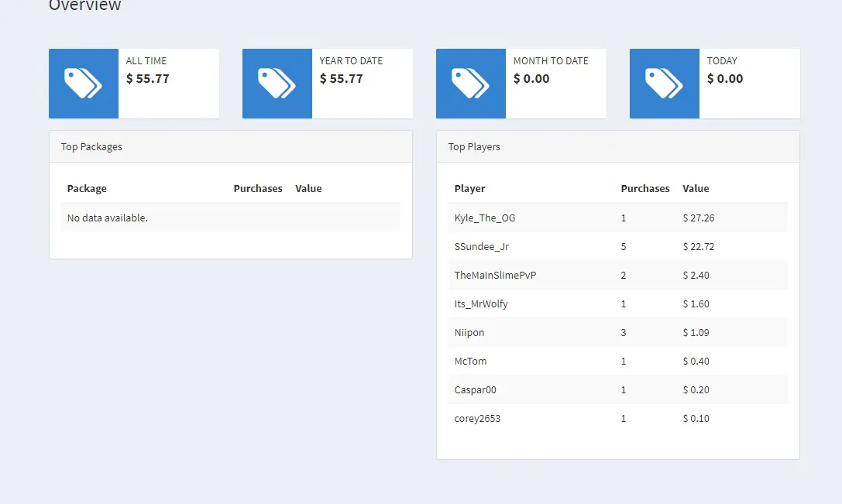Click the $ 1.09 value cell
Viewport: 842px width, 504px height.
coord(696,332)
